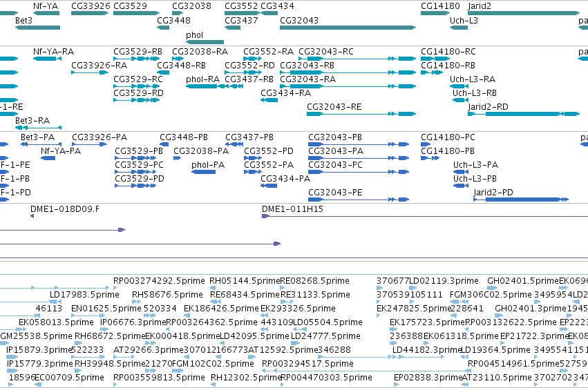
Task: Select transcript CG33926-RA
Action: [99, 65]
